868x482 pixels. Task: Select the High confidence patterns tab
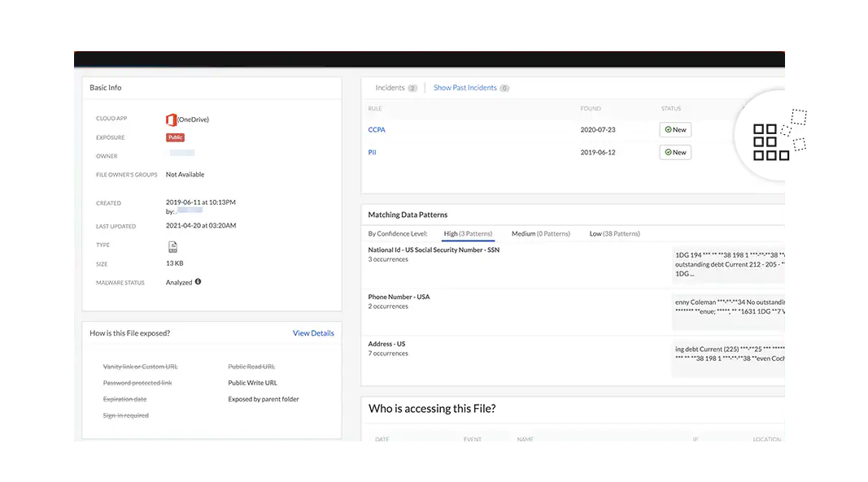pos(468,234)
